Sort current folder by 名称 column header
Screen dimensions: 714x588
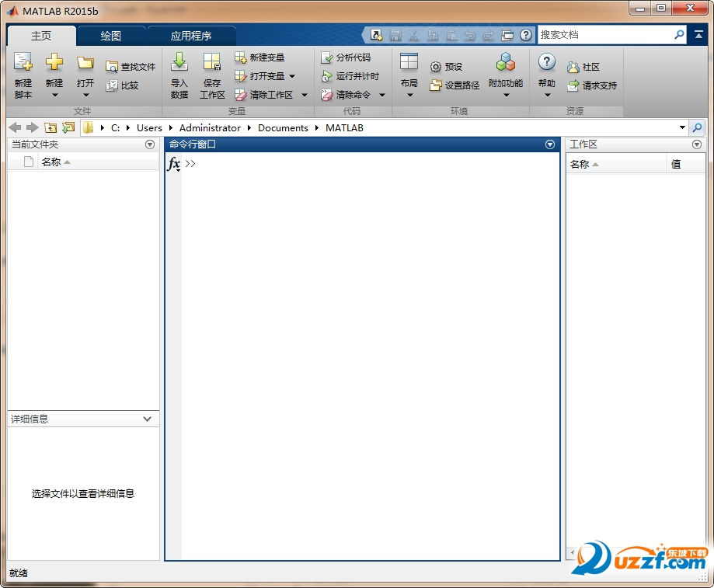tap(98, 162)
